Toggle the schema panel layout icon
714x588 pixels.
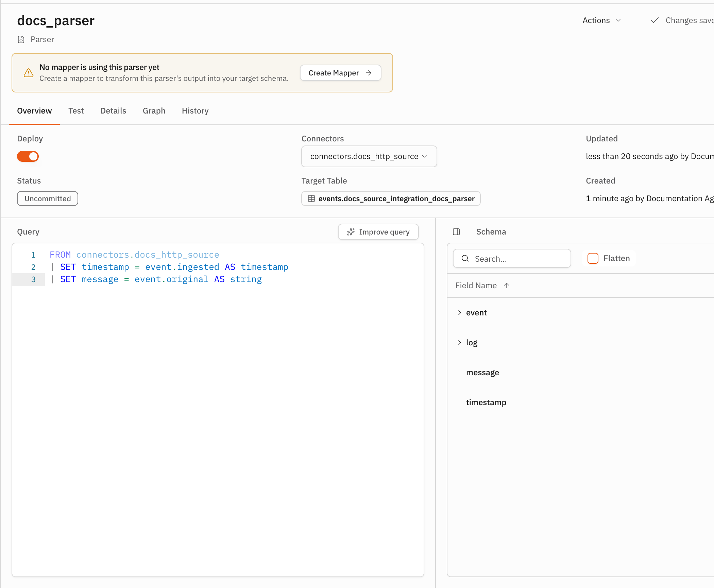pyautogui.click(x=456, y=232)
